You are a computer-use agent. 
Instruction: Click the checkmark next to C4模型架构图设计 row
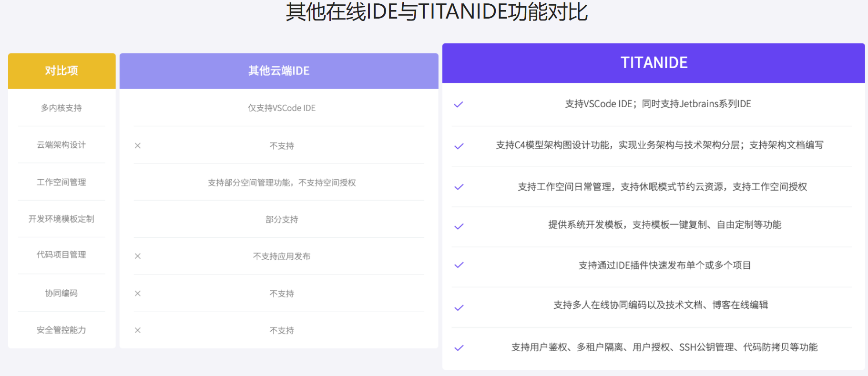[x=459, y=146]
